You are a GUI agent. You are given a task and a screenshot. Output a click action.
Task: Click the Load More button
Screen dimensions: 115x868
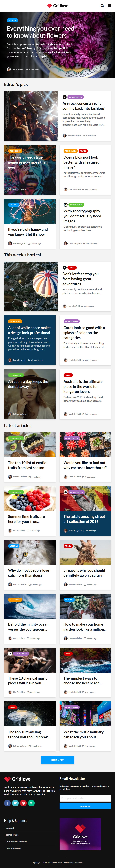tap(57, 760)
